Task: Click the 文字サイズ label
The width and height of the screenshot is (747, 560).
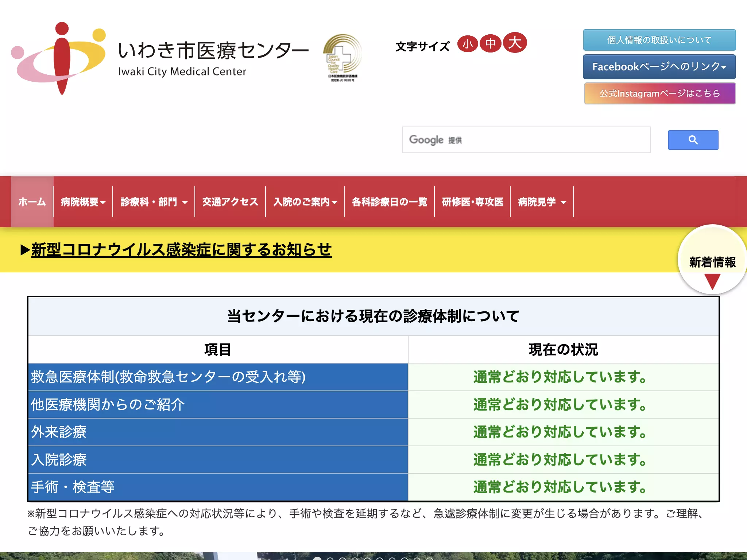Action: [x=422, y=46]
